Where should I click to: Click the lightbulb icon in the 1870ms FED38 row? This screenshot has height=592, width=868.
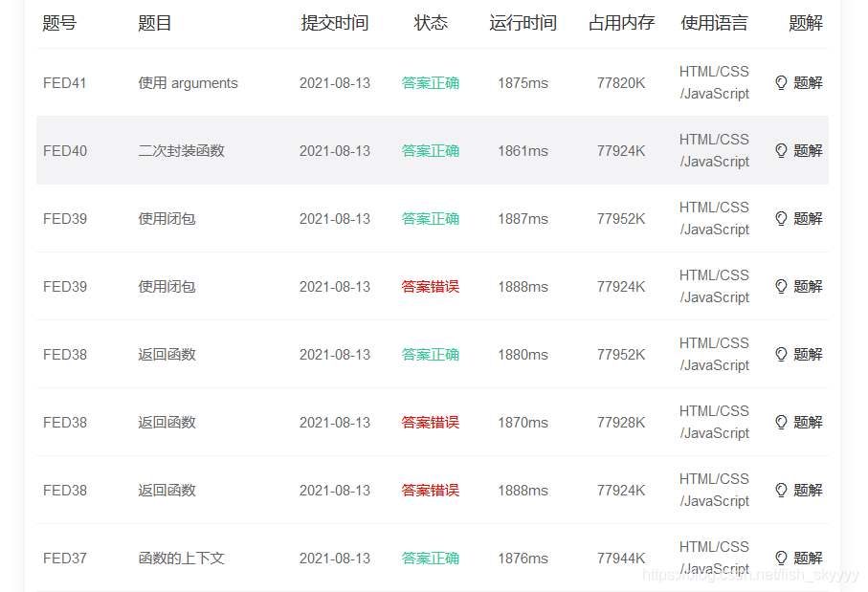tap(781, 422)
